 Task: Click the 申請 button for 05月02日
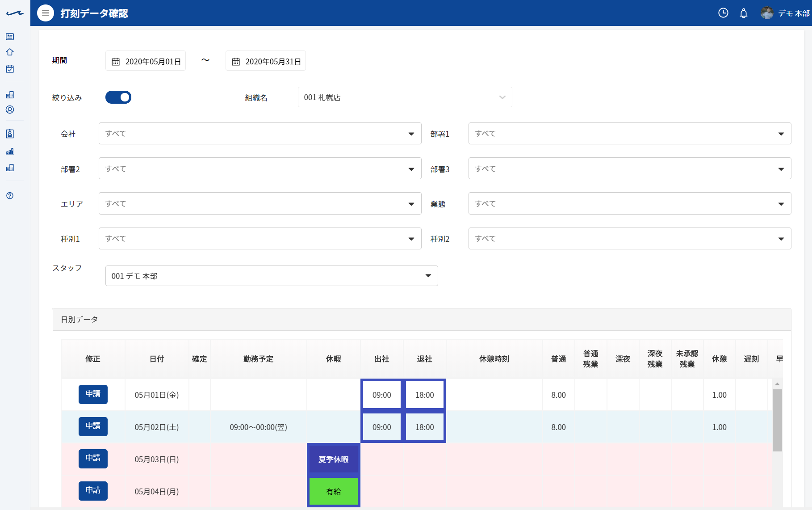click(x=93, y=426)
